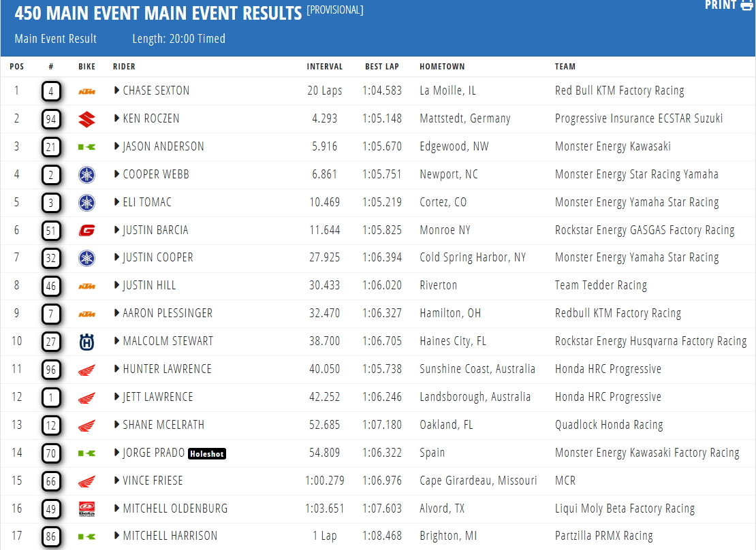Click the number 27 plate badge
756x550 pixels.
point(51,342)
